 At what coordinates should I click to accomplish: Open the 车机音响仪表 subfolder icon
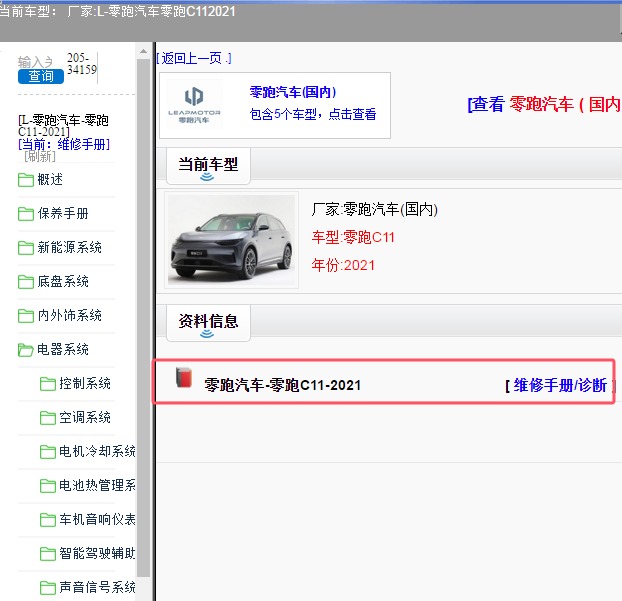coord(48,520)
